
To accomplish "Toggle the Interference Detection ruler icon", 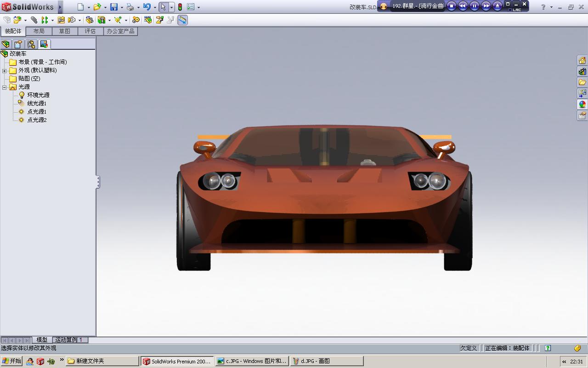I will tap(182, 20).
